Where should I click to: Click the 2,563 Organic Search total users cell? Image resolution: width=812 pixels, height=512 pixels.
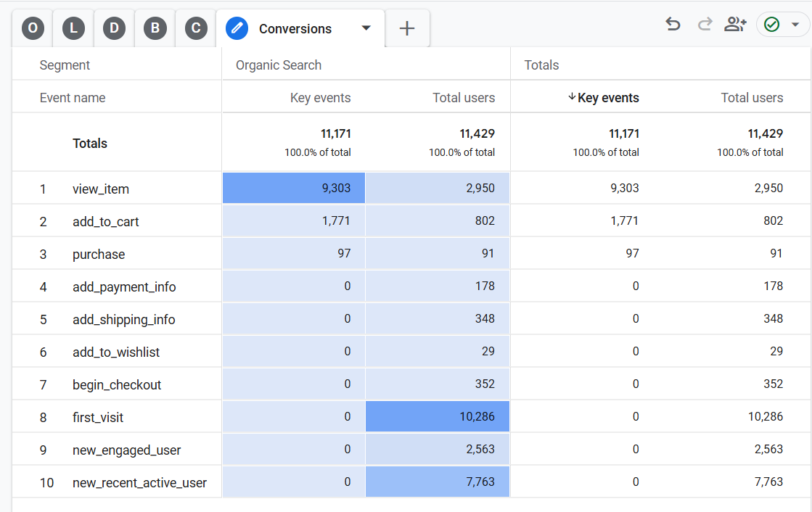pos(438,449)
